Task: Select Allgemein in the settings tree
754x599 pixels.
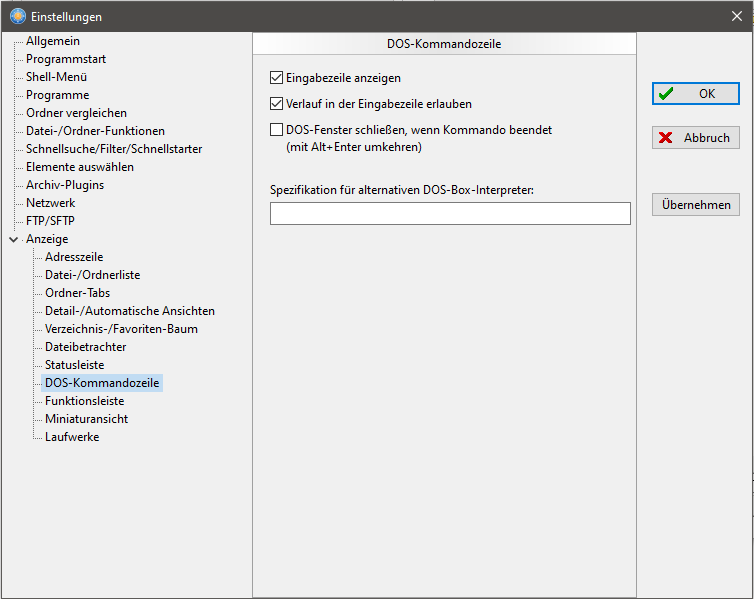Action: pos(53,41)
